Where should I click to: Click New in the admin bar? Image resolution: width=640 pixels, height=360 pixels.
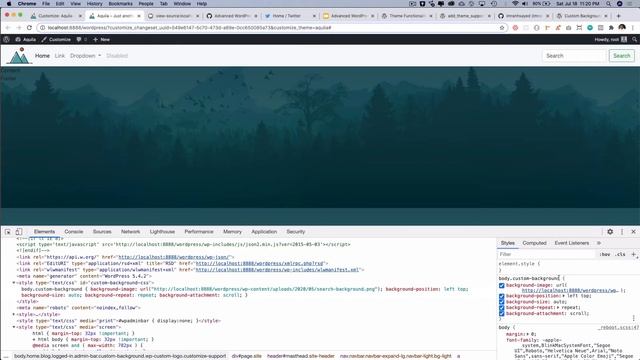[101, 40]
